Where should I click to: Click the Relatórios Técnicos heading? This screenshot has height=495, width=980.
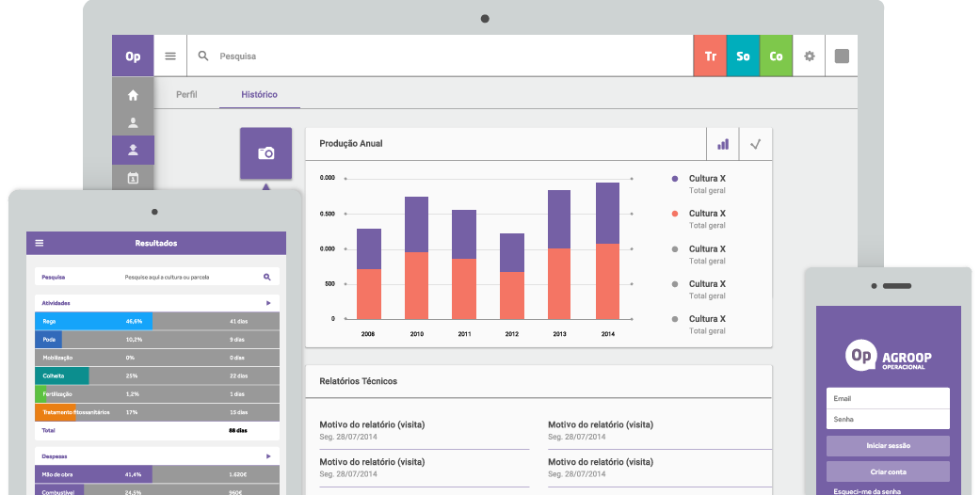coord(358,380)
